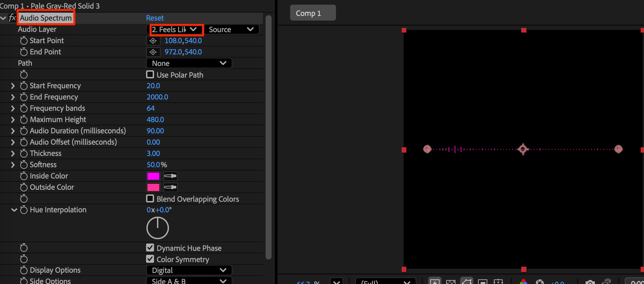Click Reset for Audio Spectrum
The width and height of the screenshot is (644, 284).
point(155,18)
